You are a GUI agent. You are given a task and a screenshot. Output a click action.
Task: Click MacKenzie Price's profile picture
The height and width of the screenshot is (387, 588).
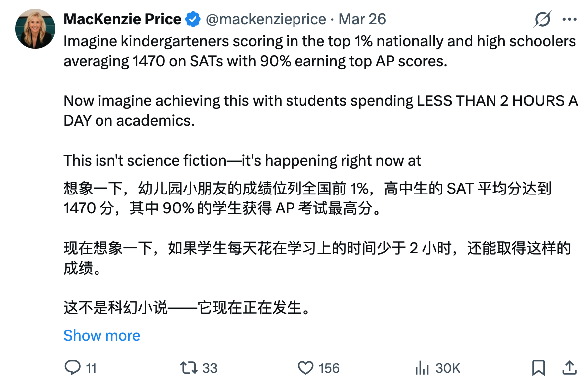coord(35,22)
